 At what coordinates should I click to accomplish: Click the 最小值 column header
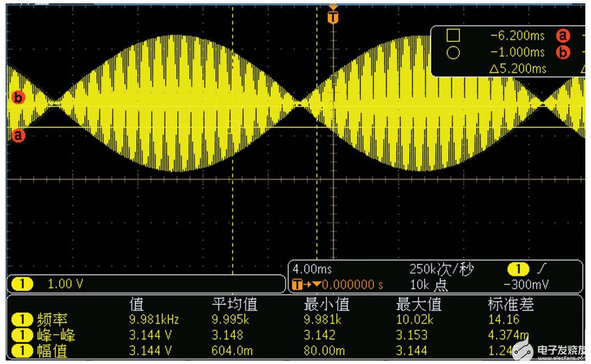click(327, 304)
